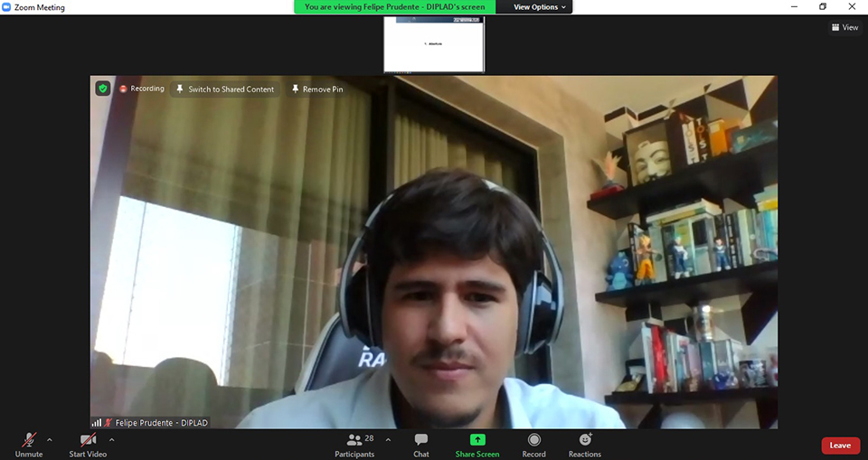Click the Zoom logo in title bar

tap(7, 7)
